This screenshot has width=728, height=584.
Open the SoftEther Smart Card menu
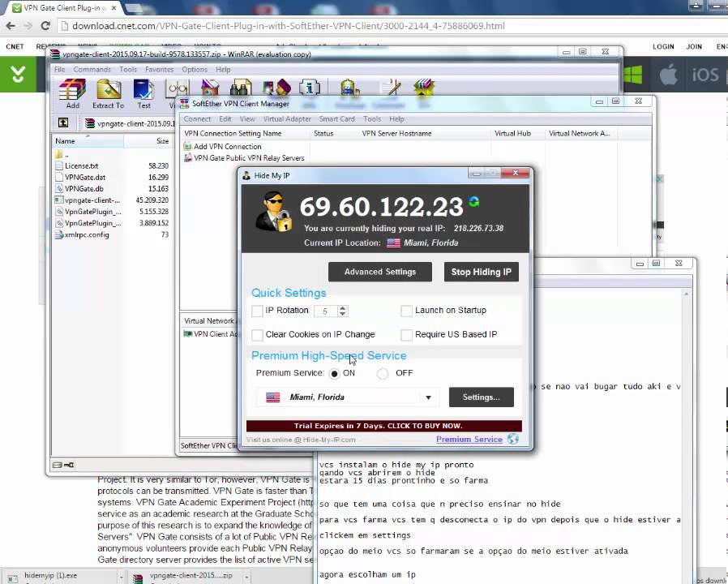(x=337, y=119)
